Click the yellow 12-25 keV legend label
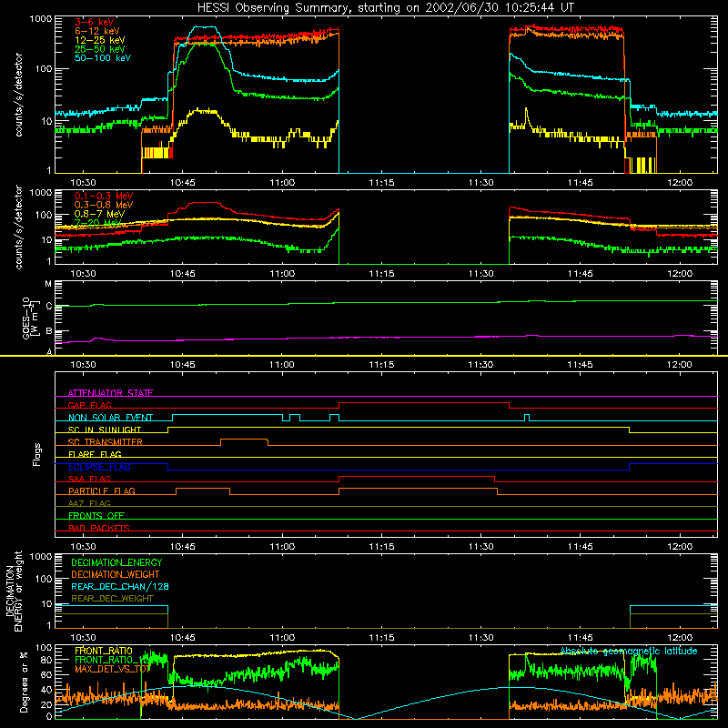728x728 pixels. [x=99, y=40]
